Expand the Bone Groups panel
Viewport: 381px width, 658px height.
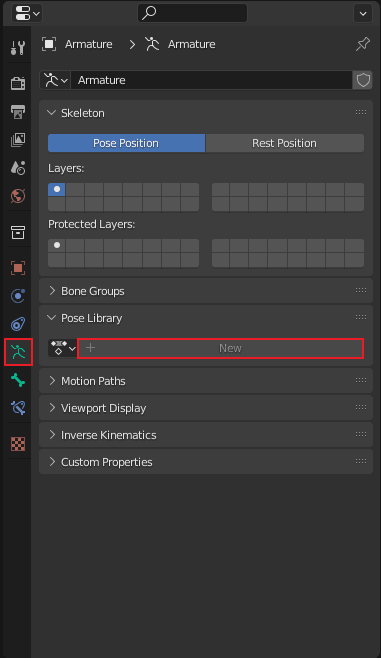[x=52, y=291]
